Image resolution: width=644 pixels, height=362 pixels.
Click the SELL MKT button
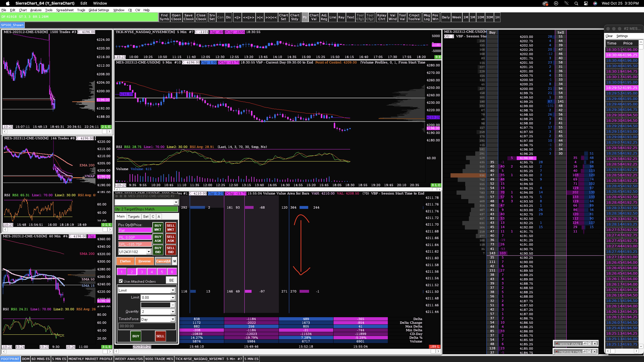tap(170, 227)
